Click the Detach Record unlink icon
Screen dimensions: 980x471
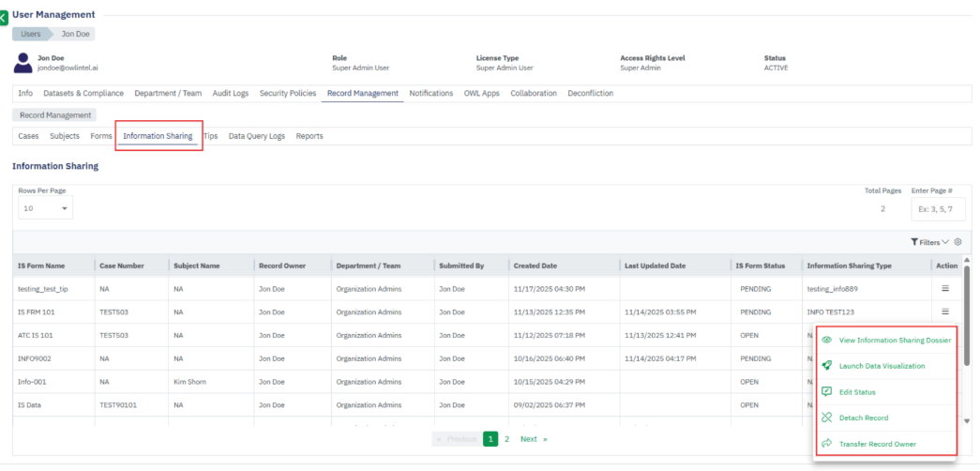tap(827, 418)
